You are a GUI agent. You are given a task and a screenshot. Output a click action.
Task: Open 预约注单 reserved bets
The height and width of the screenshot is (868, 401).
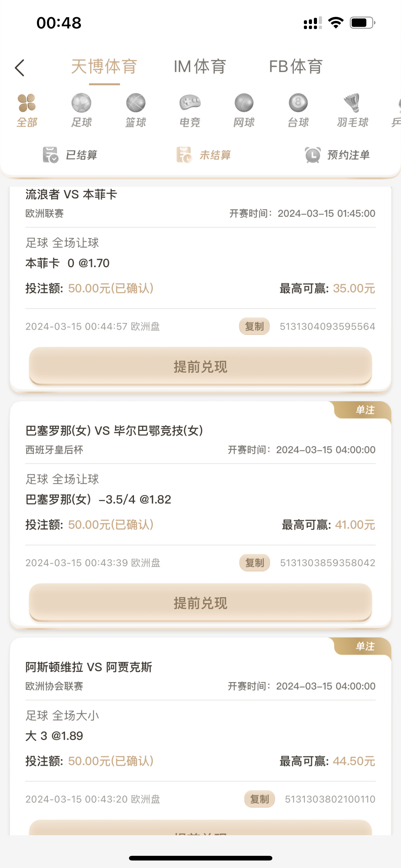(x=337, y=155)
